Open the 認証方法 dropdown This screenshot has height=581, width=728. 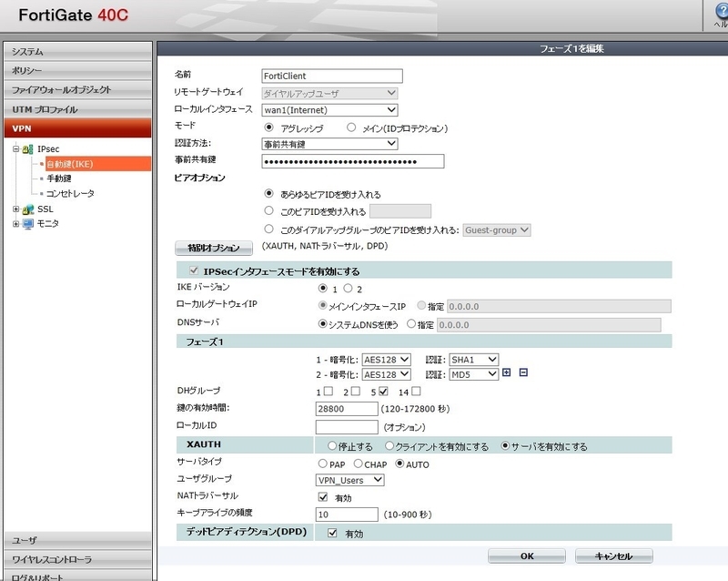[329, 144]
